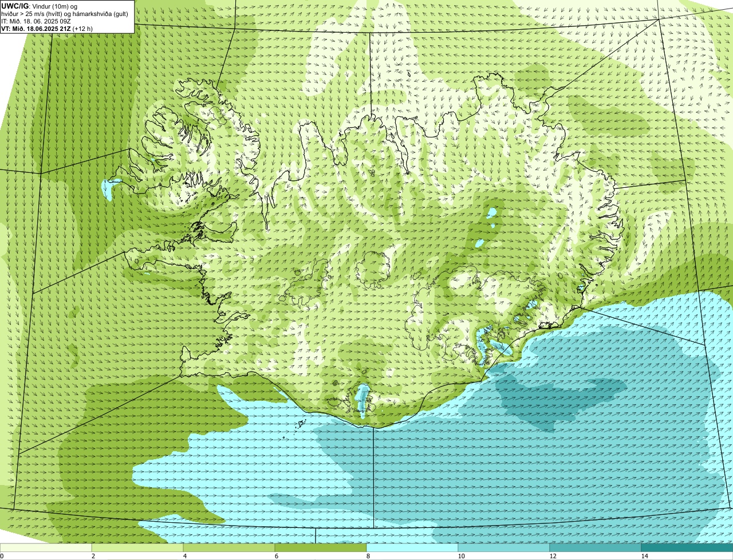This screenshot has height=560, width=733.
Task: Click the legend label '6'
Action: (276, 556)
